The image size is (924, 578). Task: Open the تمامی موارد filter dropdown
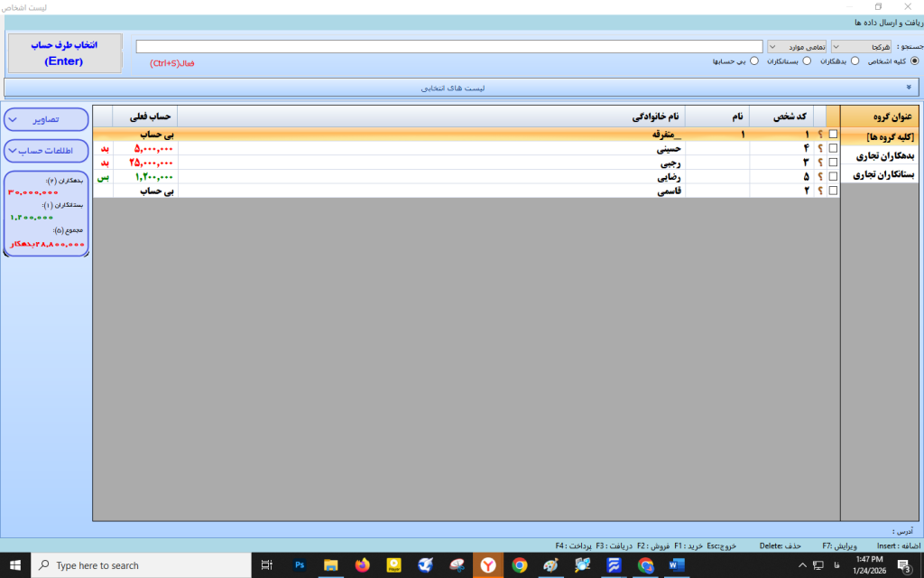tap(797, 46)
